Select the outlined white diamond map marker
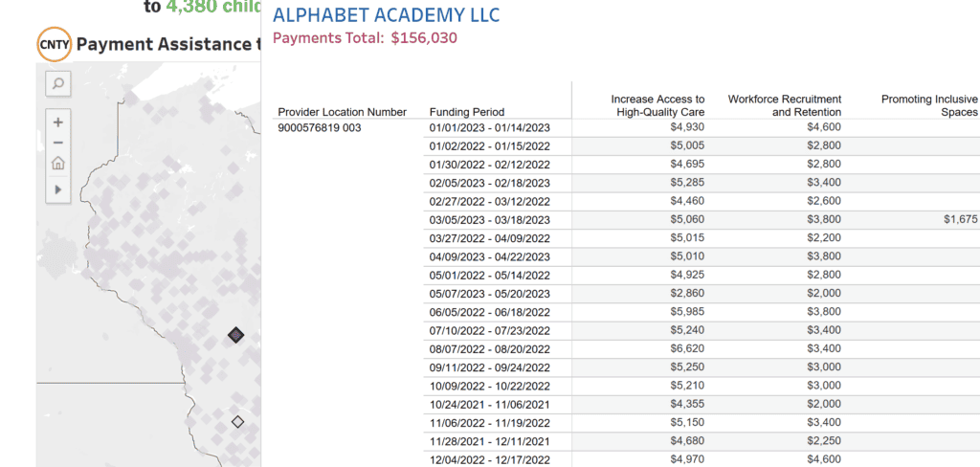 point(237,422)
